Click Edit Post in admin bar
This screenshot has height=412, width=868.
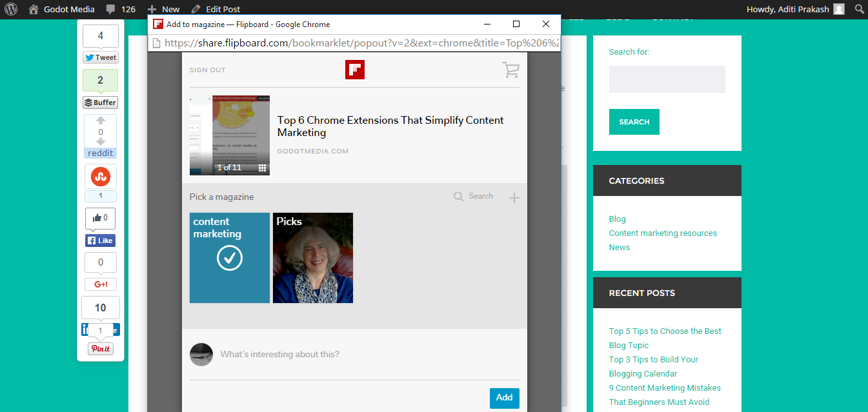point(216,9)
